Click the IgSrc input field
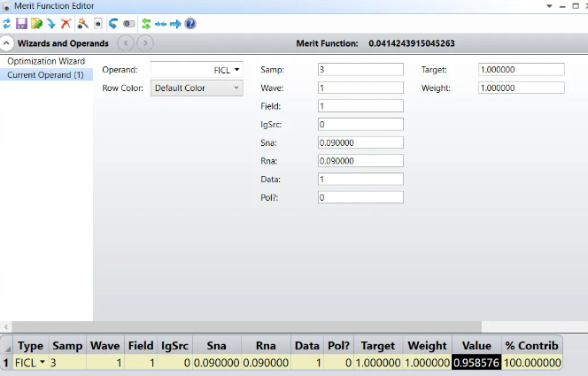Viewport: 588px width, 376px height. pos(360,125)
